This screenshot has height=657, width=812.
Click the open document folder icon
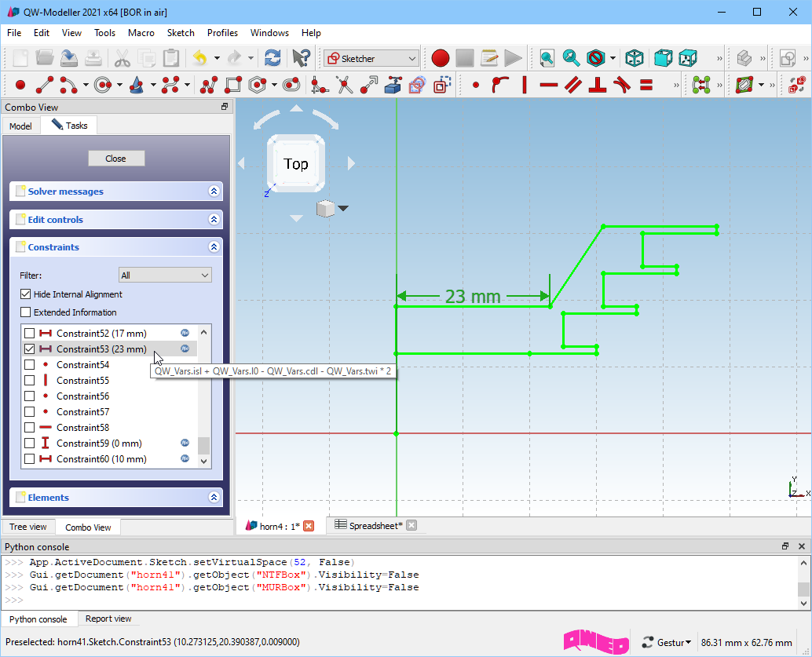point(45,58)
